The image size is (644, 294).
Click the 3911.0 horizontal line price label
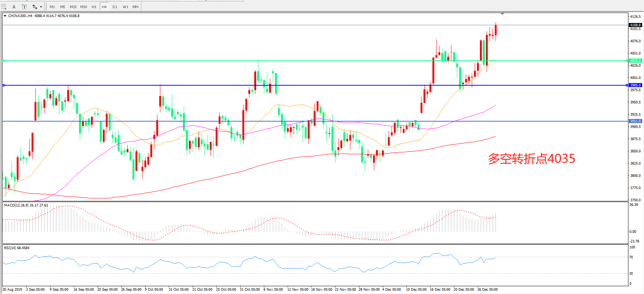pyautogui.click(x=635, y=121)
